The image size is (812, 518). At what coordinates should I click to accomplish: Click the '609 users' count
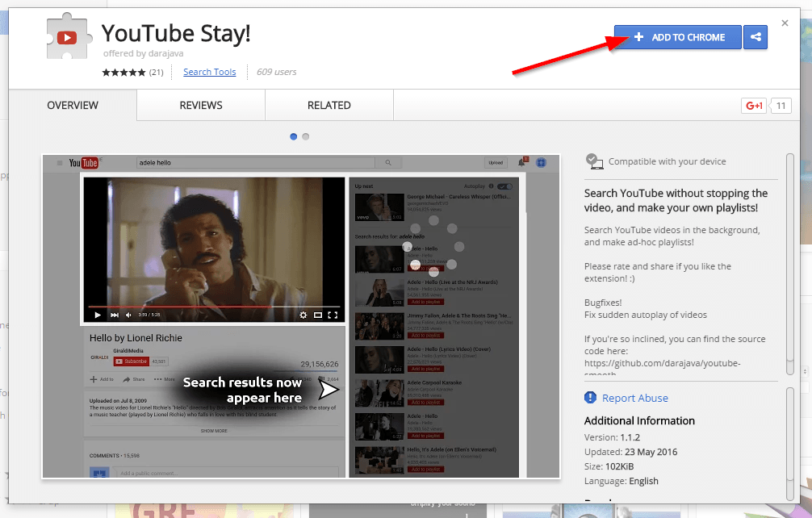[x=277, y=72]
